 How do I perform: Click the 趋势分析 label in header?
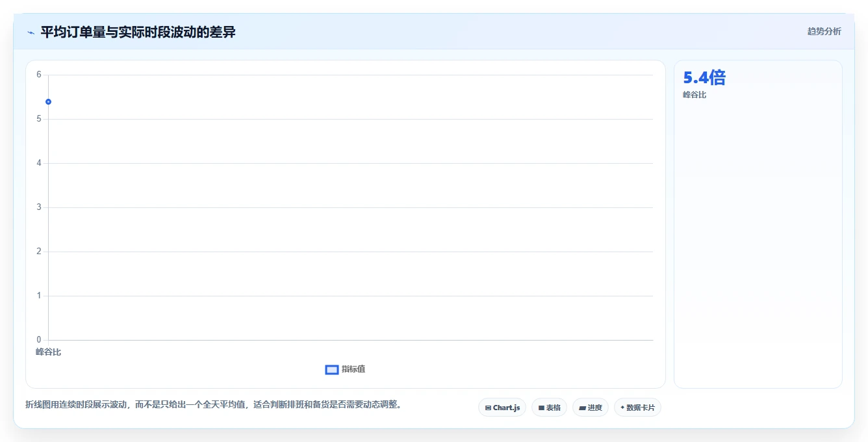tap(824, 31)
